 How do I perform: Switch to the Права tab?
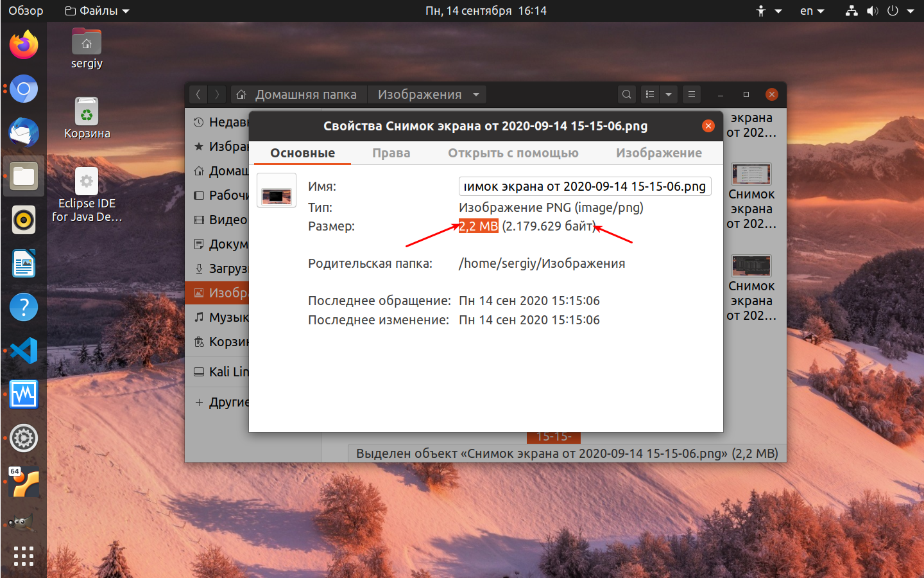(391, 153)
